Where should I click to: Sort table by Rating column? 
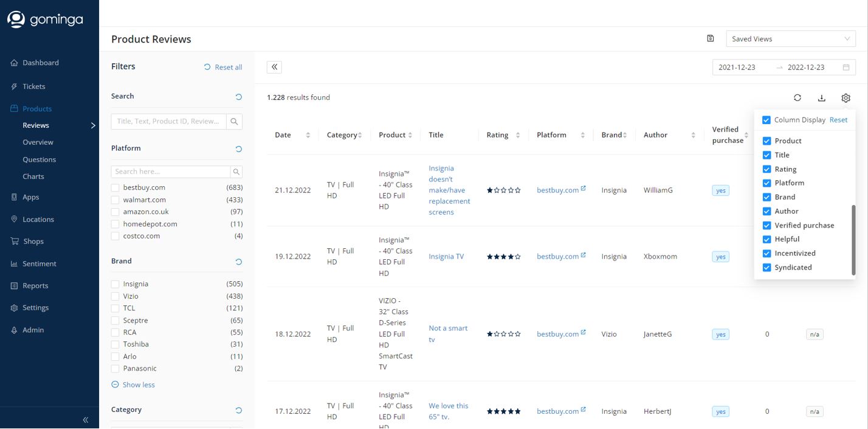pos(517,135)
